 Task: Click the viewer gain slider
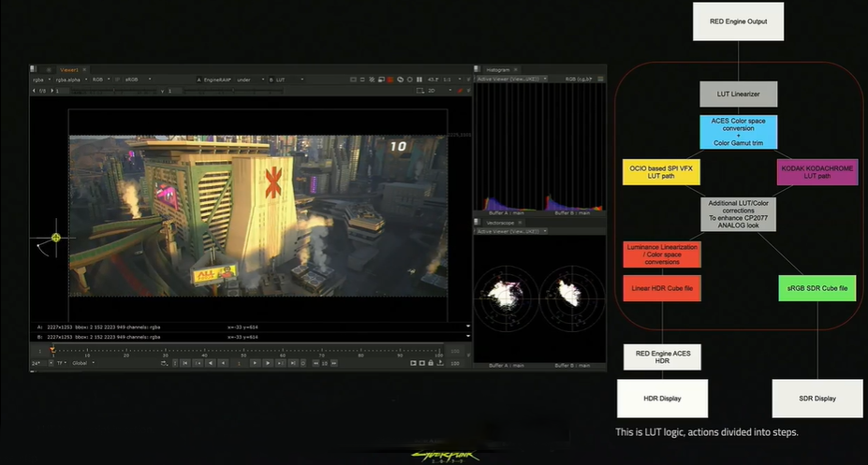[114, 91]
